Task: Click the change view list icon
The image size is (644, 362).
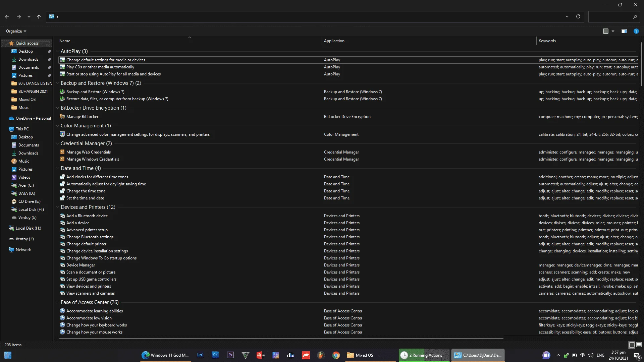Action: (x=606, y=31)
